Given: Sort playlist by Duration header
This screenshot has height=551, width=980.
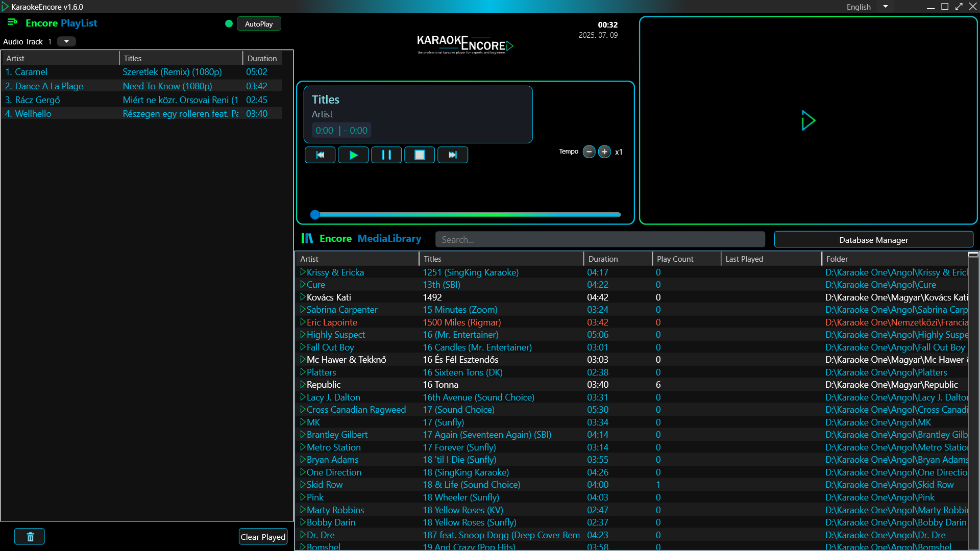Looking at the screenshot, I should [262, 58].
